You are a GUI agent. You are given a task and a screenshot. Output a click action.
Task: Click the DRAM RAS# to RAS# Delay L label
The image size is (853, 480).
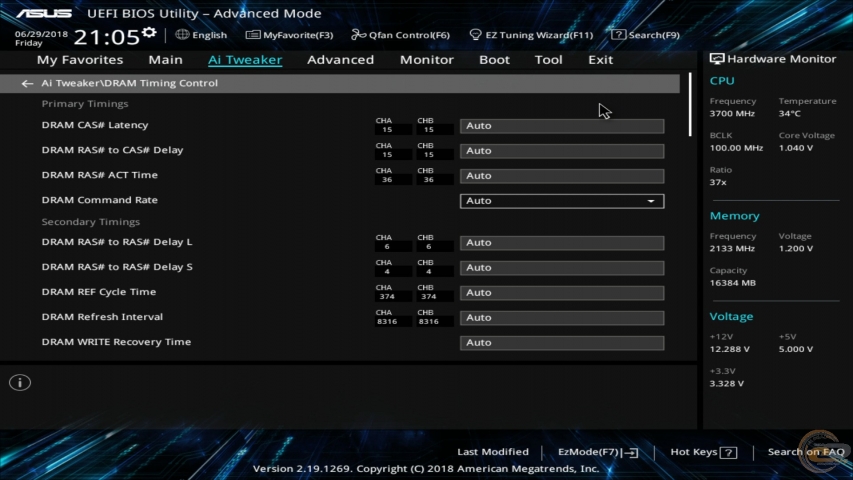tap(117, 242)
